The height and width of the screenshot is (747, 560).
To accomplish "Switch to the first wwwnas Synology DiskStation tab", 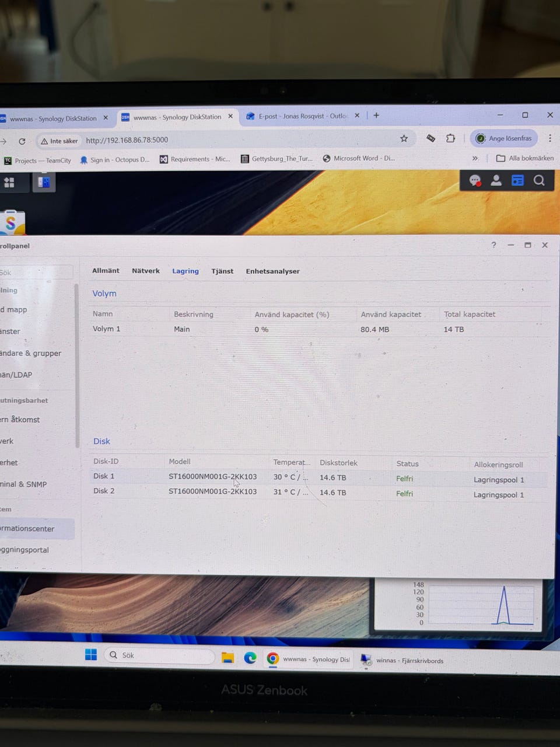I will (x=54, y=118).
